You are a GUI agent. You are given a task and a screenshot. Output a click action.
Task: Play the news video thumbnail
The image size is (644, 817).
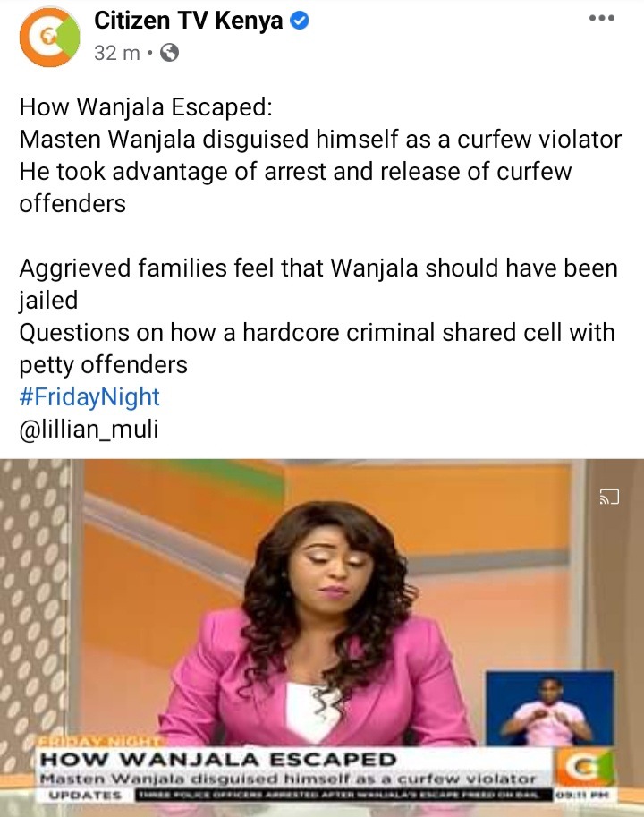point(322,638)
